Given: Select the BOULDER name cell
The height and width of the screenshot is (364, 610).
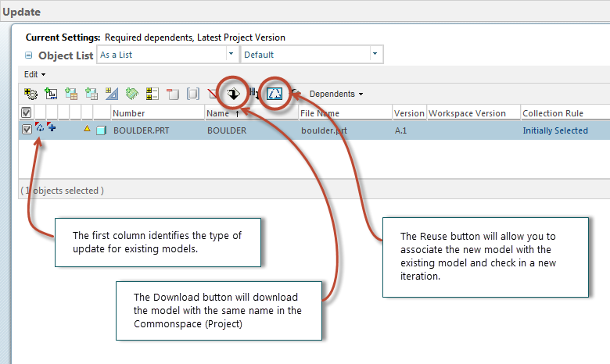Looking at the screenshot, I should [x=227, y=130].
